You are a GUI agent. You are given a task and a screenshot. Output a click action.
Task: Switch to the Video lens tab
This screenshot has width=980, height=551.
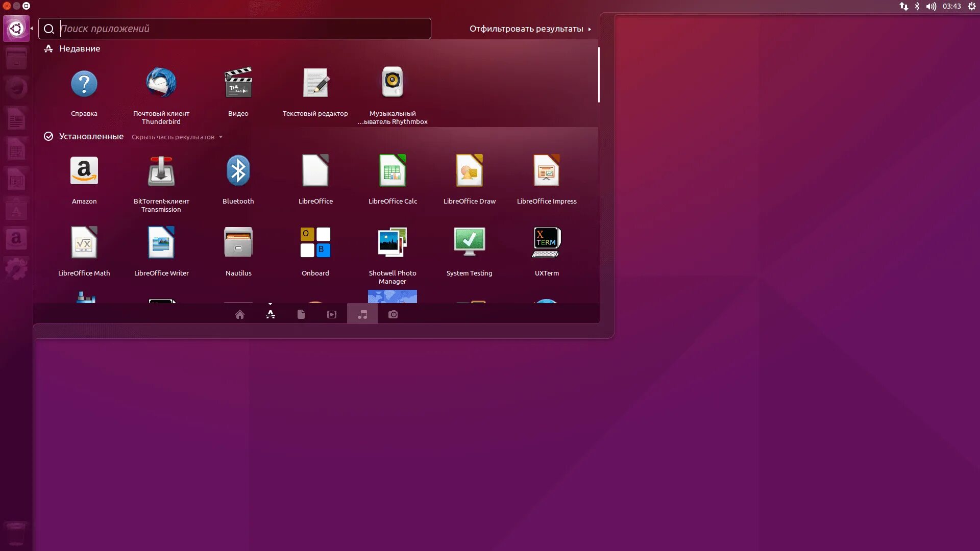pos(332,314)
